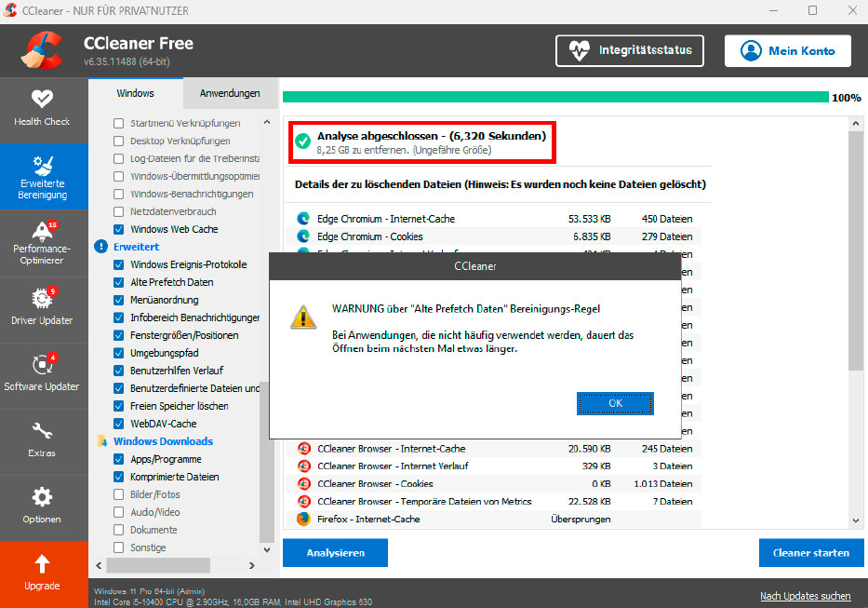This screenshot has width=868, height=608.
Task: Click up arrow of options list
Action: tap(267, 122)
